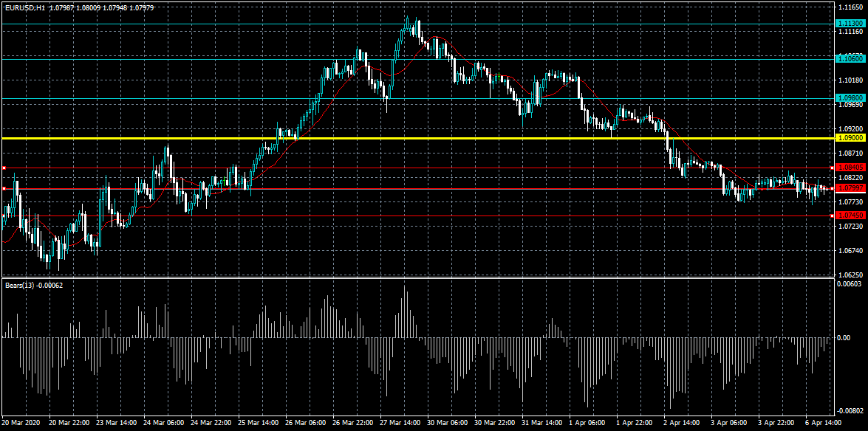Click the 1 Apr 22:00 time label
Viewport: 868px width, 431px height.
(636, 423)
